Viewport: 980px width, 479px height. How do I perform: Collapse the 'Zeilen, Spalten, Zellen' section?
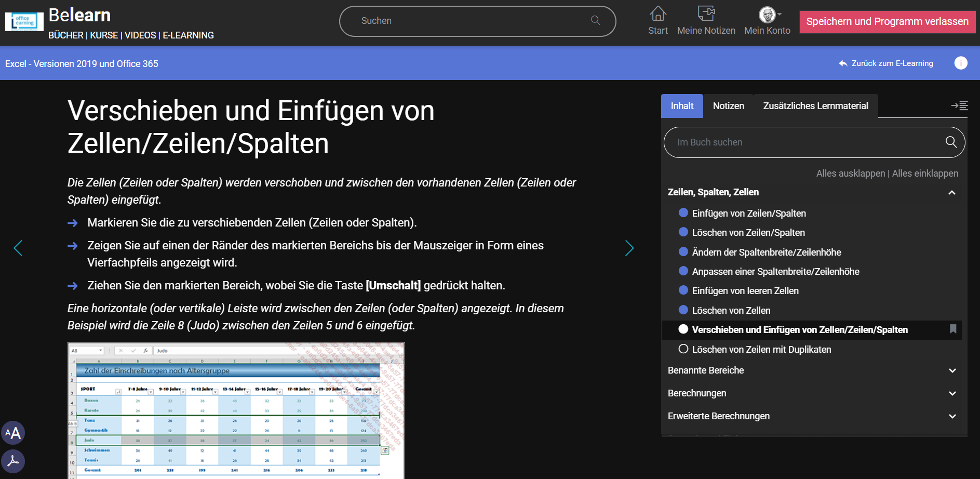[951, 192]
